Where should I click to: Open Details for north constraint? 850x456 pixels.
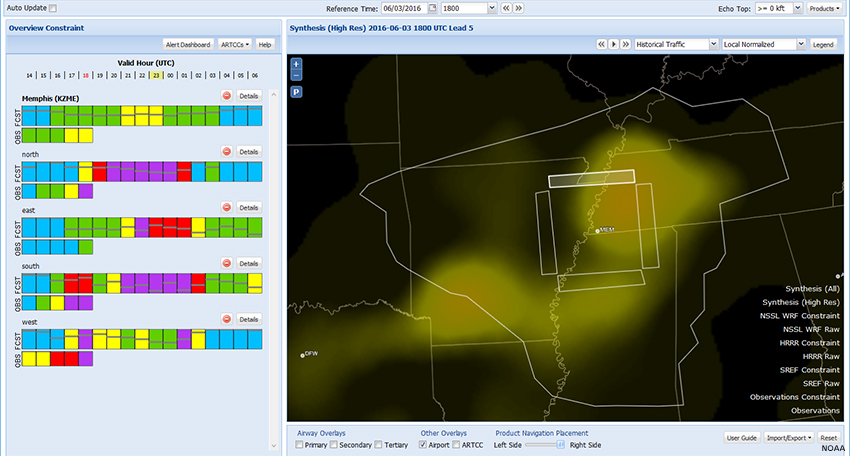tap(249, 152)
